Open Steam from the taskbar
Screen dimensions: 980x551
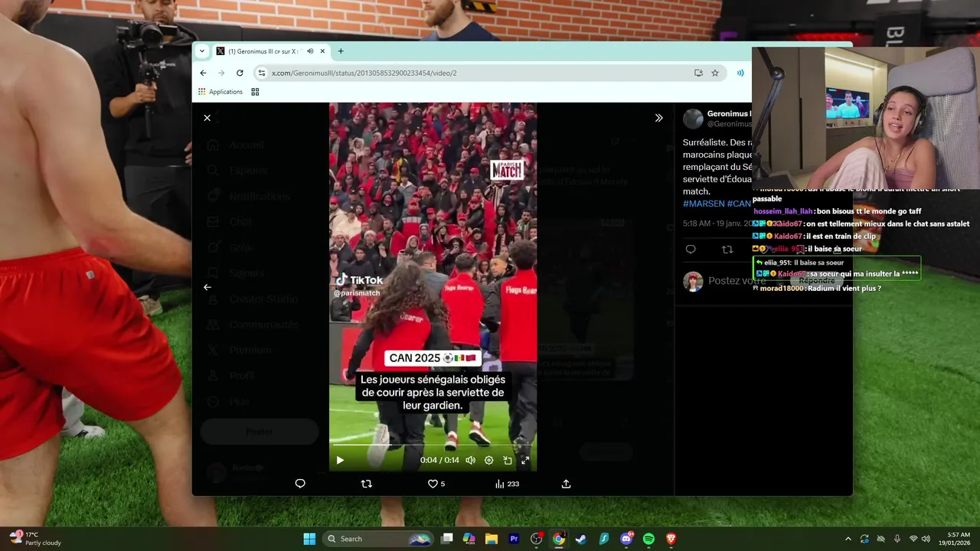pyautogui.click(x=581, y=539)
